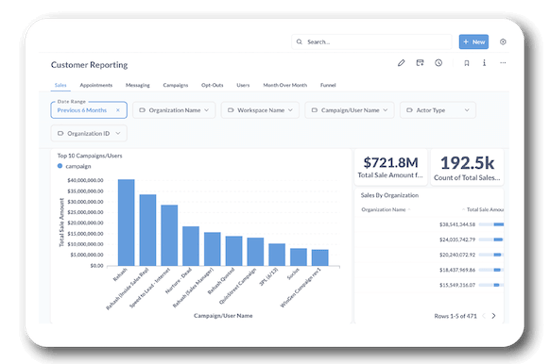Screen dimensions: 550x364
Task: Select the Users tab
Action: 243,85
